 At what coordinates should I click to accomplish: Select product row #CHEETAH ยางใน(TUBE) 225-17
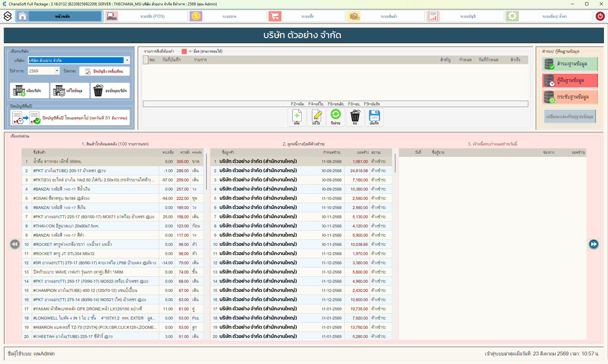coord(113,336)
